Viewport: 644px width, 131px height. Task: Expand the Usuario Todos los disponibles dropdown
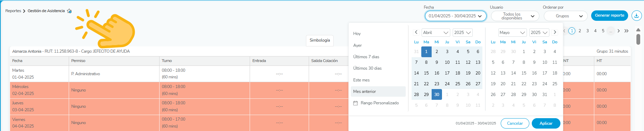click(x=515, y=16)
